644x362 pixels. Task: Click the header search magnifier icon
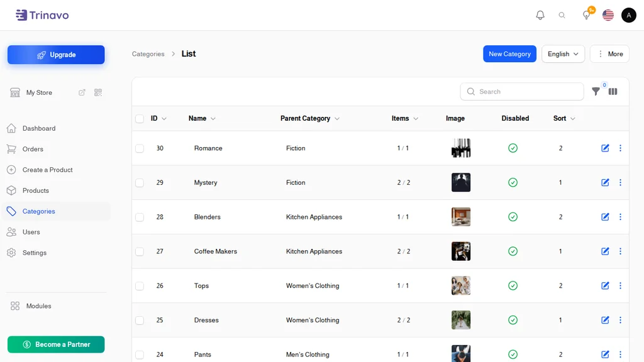pos(562,15)
